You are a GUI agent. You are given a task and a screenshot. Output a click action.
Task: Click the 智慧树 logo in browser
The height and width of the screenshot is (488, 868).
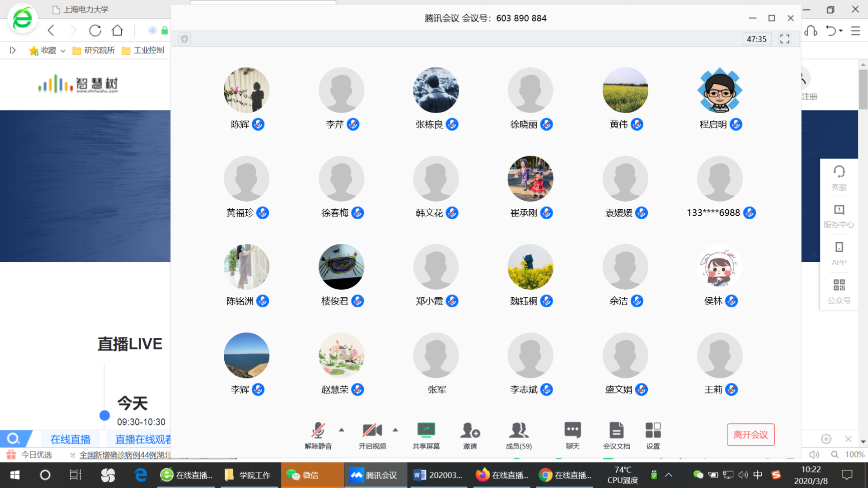(78, 84)
